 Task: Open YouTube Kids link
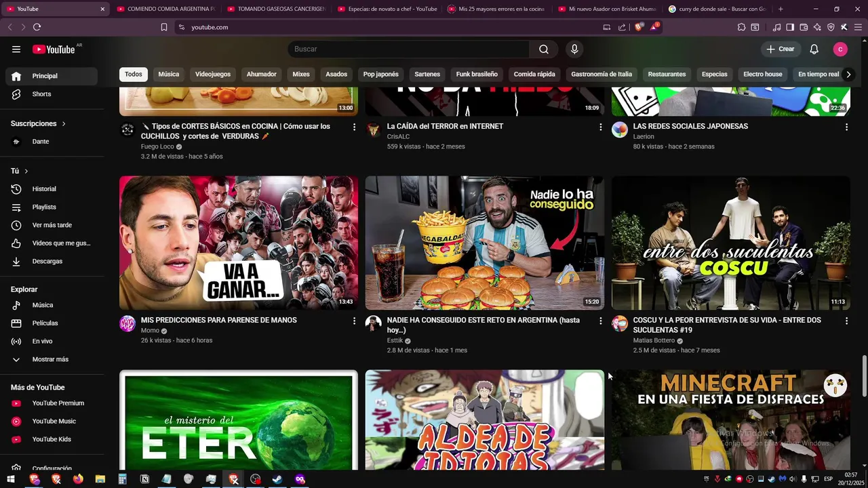pyautogui.click(x=52, y=439)
